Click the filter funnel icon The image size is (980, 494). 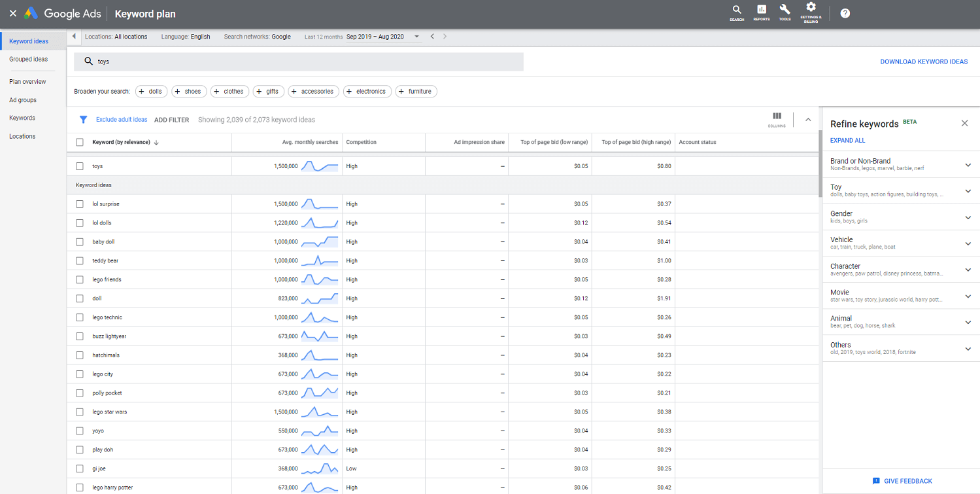(x=83, y=120)
